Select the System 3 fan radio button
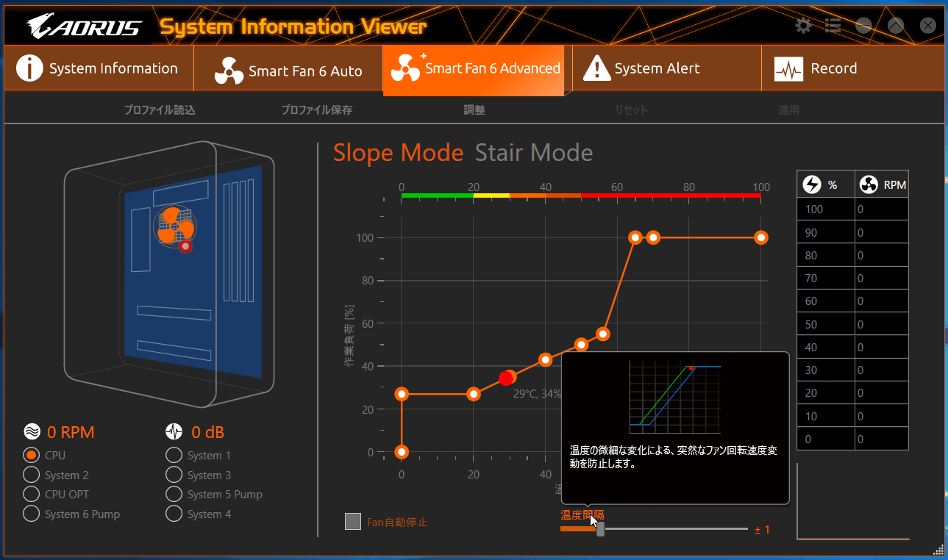The width and height of the screenshot is (948, 560). 174,475
